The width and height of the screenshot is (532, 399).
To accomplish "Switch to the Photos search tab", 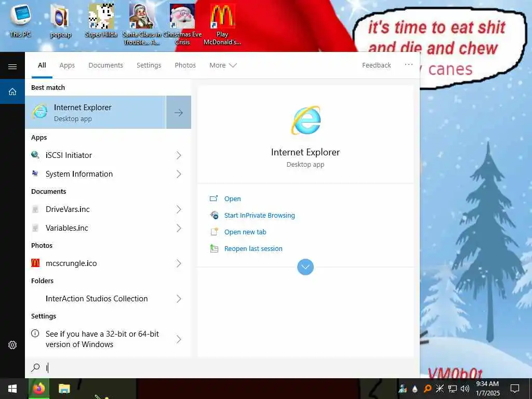I will 185,65.
